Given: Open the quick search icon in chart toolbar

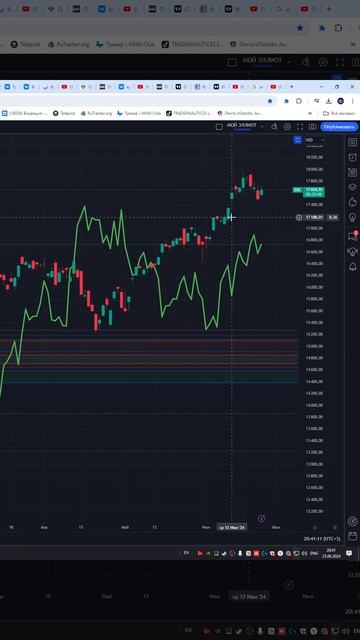Looking at the screenshot, I should [275, 127].
